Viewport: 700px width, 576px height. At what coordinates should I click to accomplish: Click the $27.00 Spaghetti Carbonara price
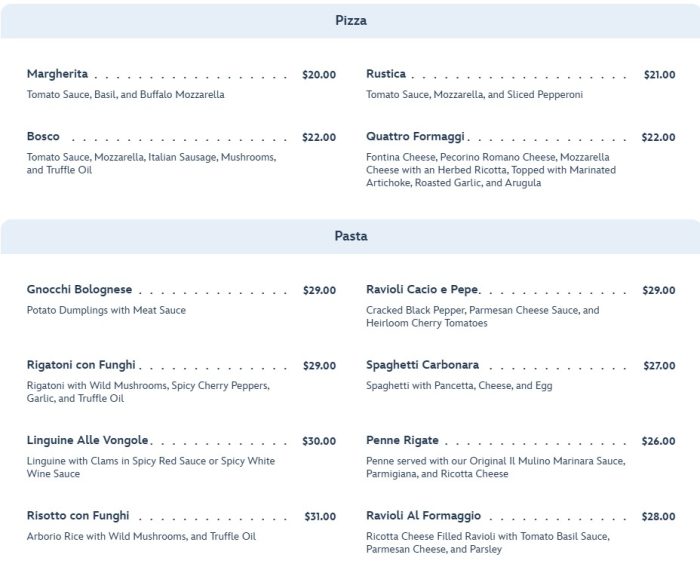pyautogui.click(x=659, y=366)
